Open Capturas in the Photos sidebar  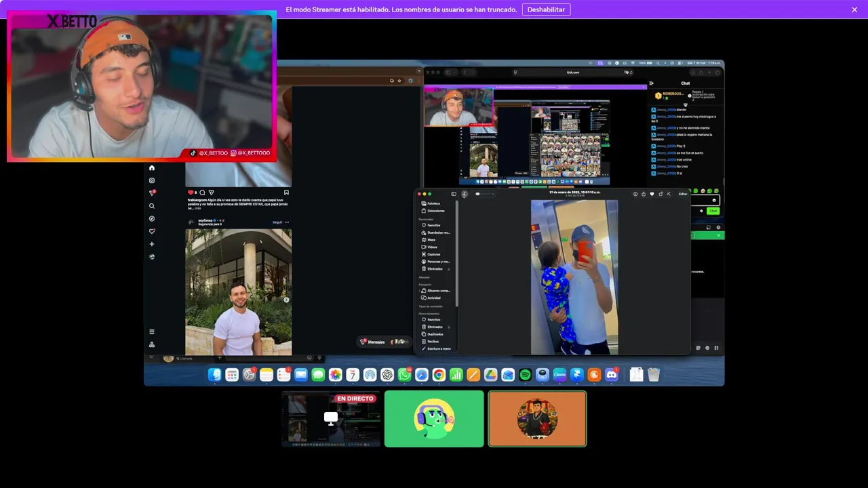coord(431,254)
